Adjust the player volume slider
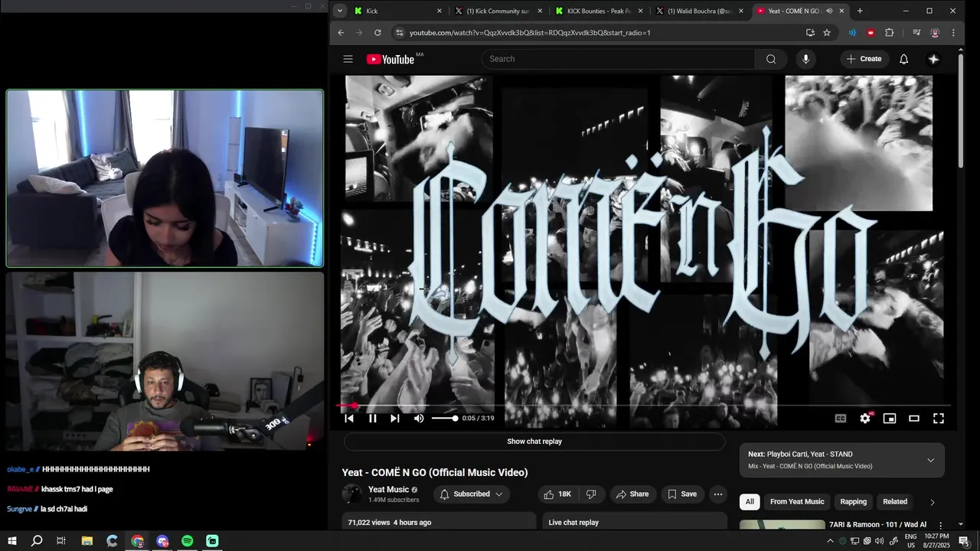This screenshot has height=551, width=980. click(444, 418)
